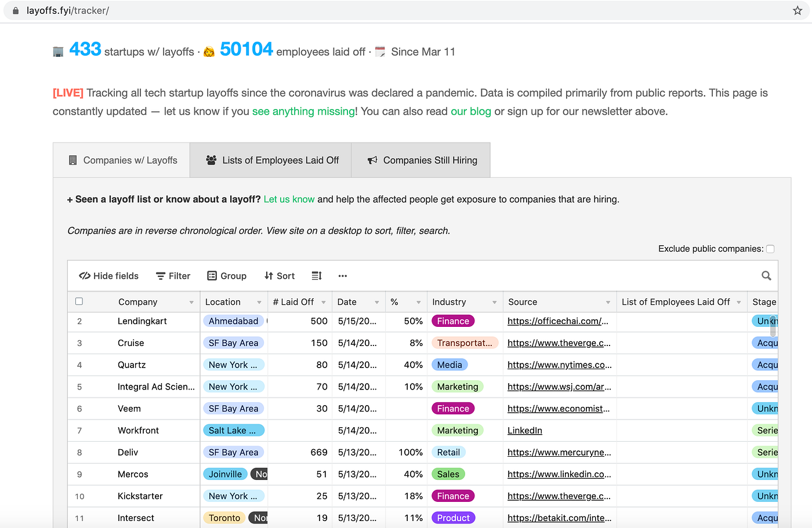
Task: Click the Transportation tag in the Cruise row
Action: [x=465, y=343]
